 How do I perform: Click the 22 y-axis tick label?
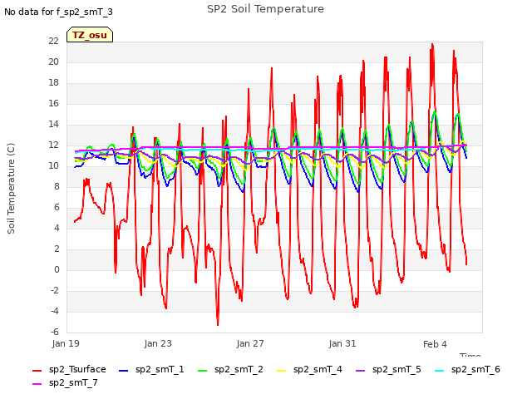53,41
